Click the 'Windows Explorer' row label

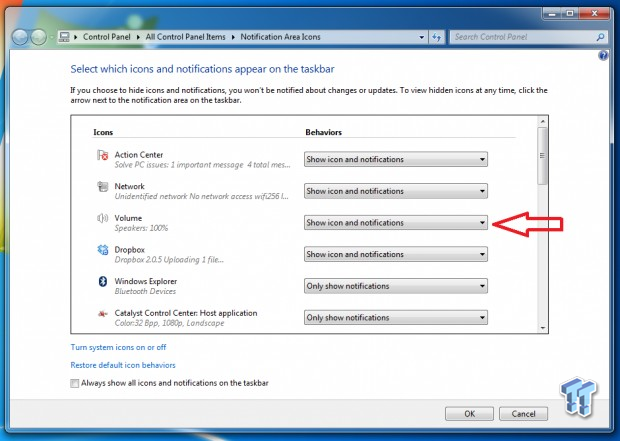point(146,281)
